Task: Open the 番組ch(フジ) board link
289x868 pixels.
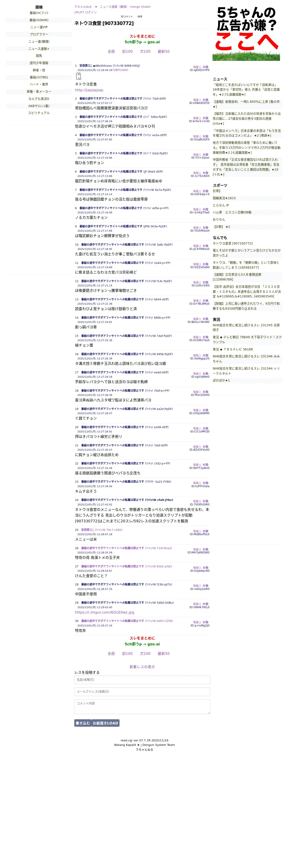Action: 39,13
